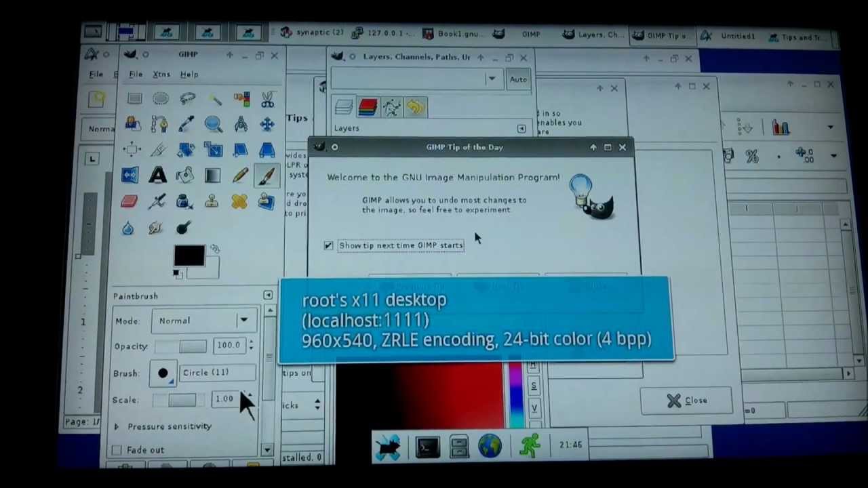Open Help menu in GIMP toolbox

[189, 74]
